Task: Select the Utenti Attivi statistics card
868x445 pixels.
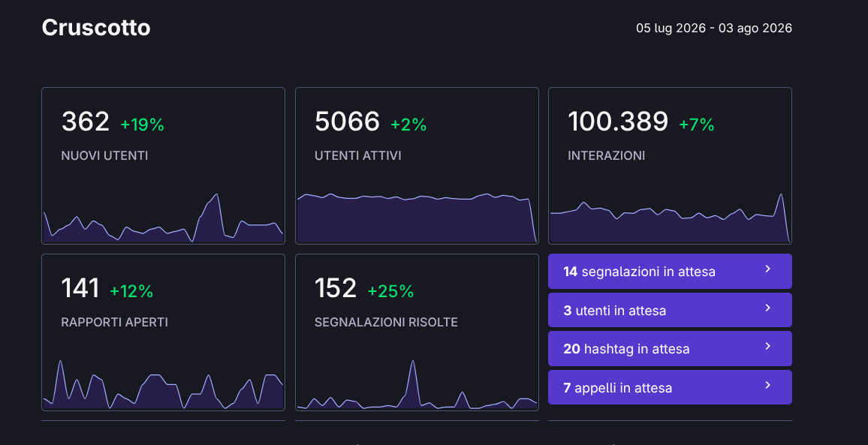Action: pos(417,166)
